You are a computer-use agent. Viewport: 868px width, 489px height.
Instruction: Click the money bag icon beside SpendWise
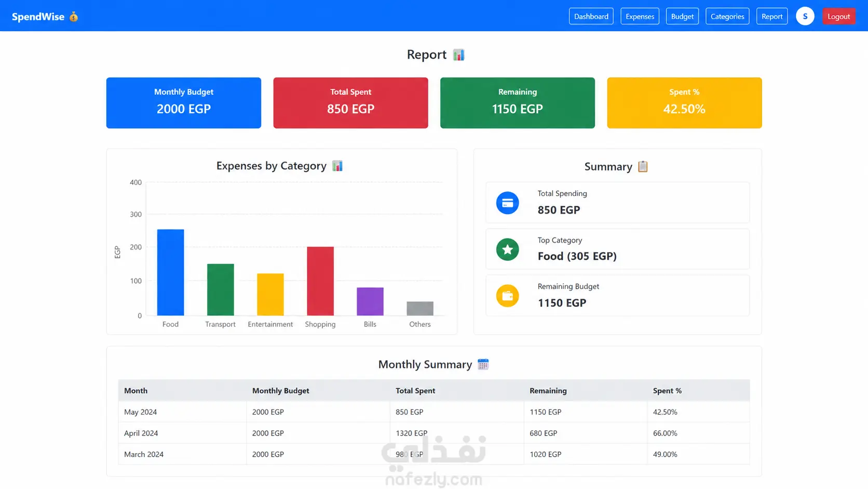point(74,17)
